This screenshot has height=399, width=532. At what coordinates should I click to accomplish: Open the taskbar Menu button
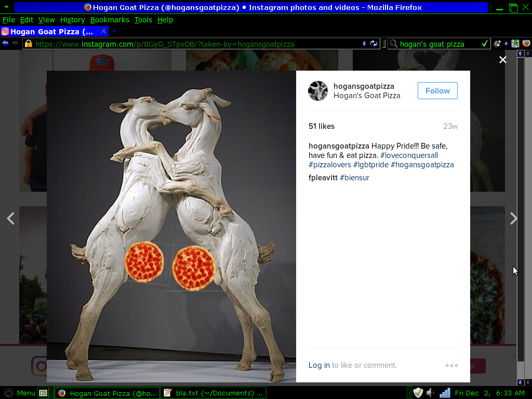pyautogui.click(x=19, y=393)
